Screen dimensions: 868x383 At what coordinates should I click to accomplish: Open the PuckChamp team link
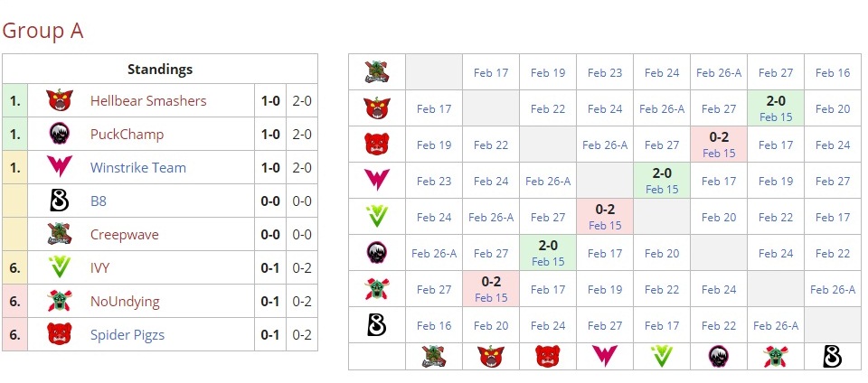[x=127, y=135]
